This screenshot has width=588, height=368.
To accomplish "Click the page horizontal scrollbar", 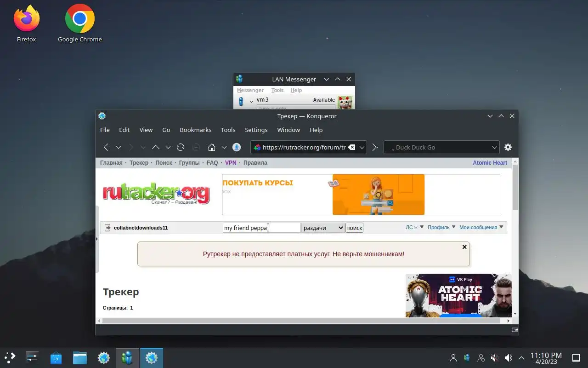I will [x=301, y=321].
